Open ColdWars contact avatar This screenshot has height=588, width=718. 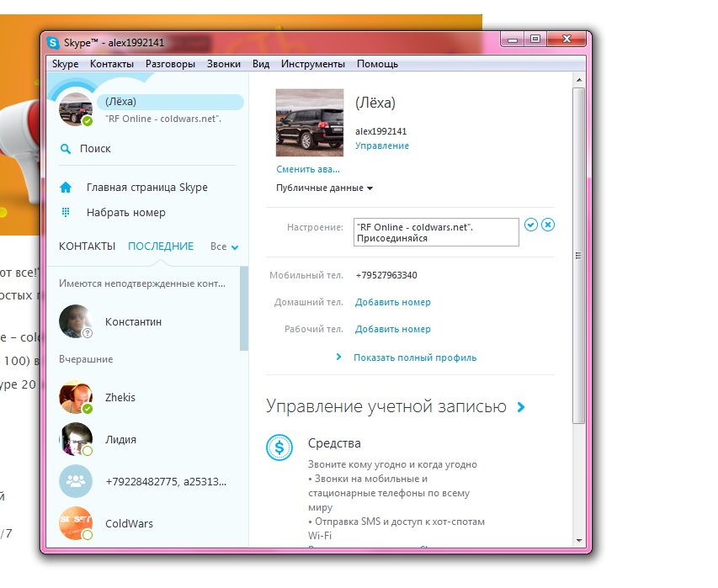coord(76,523)
